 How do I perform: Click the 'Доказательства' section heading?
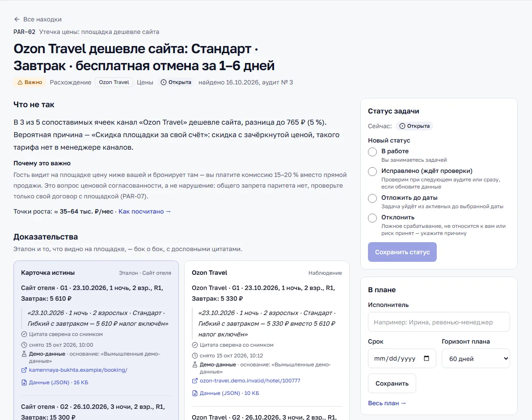(46, 237)
